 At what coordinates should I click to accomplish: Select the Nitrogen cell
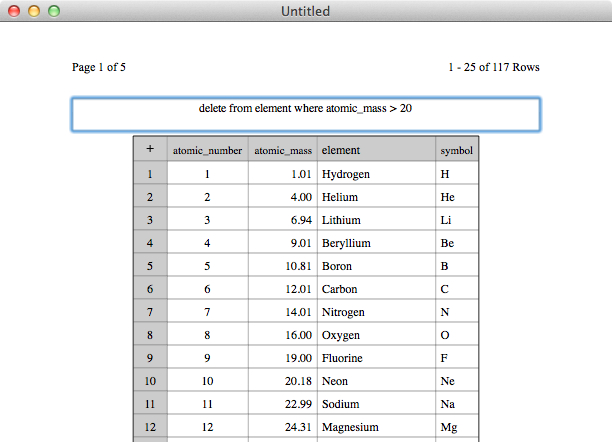pos(376,312)
